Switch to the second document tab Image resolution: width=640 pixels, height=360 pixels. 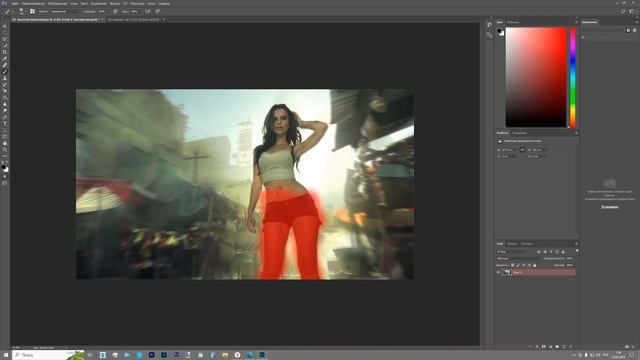[x=134, y=19]
